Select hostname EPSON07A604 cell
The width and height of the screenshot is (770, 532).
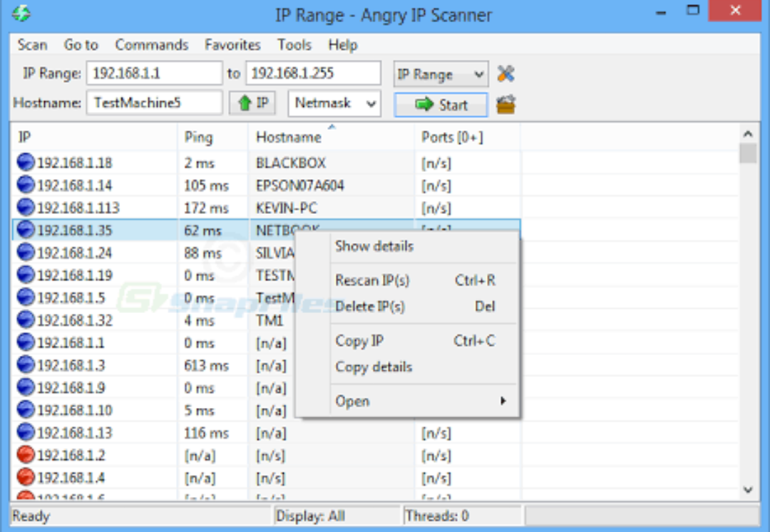tap(300, 185)
